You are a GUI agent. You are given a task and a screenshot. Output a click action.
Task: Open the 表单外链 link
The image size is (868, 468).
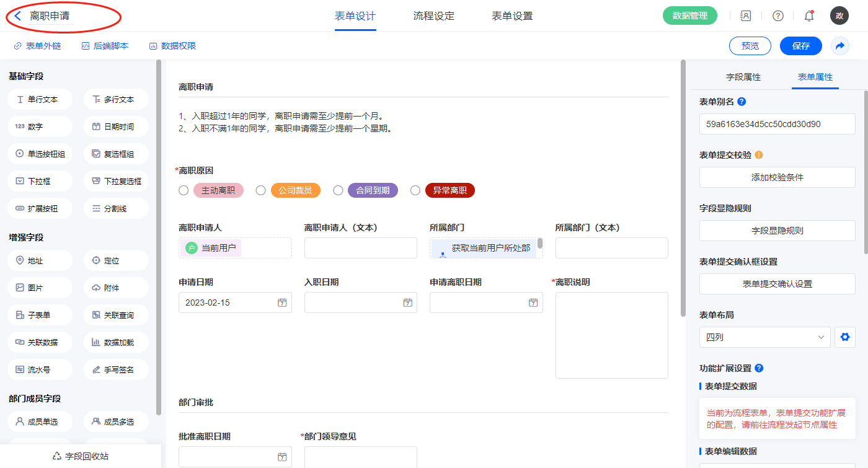37,46
